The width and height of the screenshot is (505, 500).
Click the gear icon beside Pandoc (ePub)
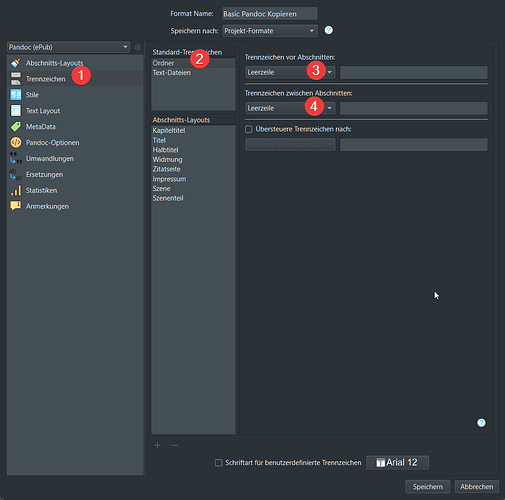(x=137, y=47)
